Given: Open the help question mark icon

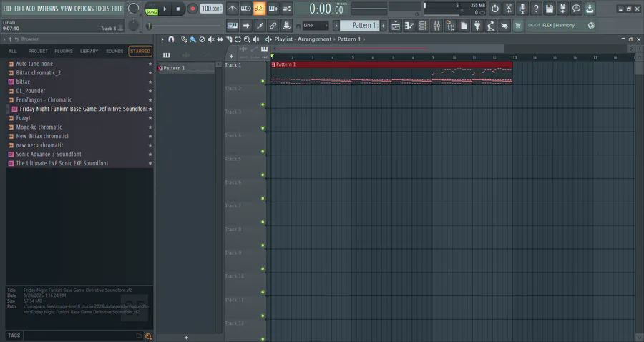Looking at the screenshot, I should [x=535, y=8].
